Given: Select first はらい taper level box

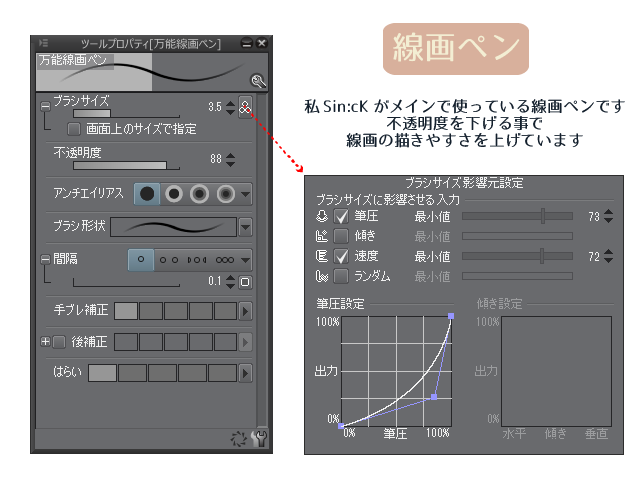Looking at the screenshot, I should [x=102, y=373].
